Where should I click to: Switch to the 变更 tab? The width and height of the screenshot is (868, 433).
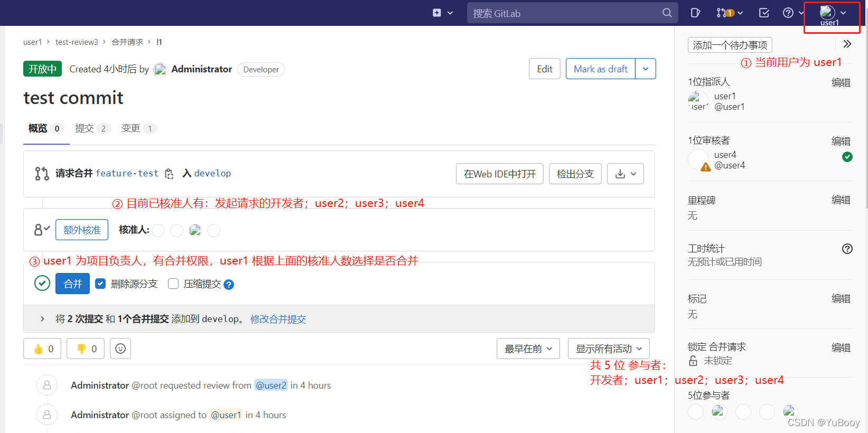139,128
